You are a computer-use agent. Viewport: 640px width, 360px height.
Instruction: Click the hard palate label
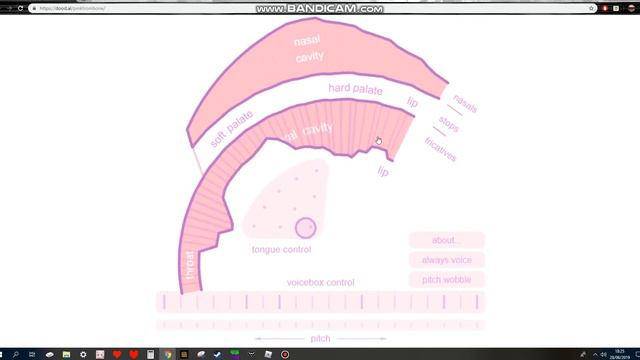[x=355, y=89]
